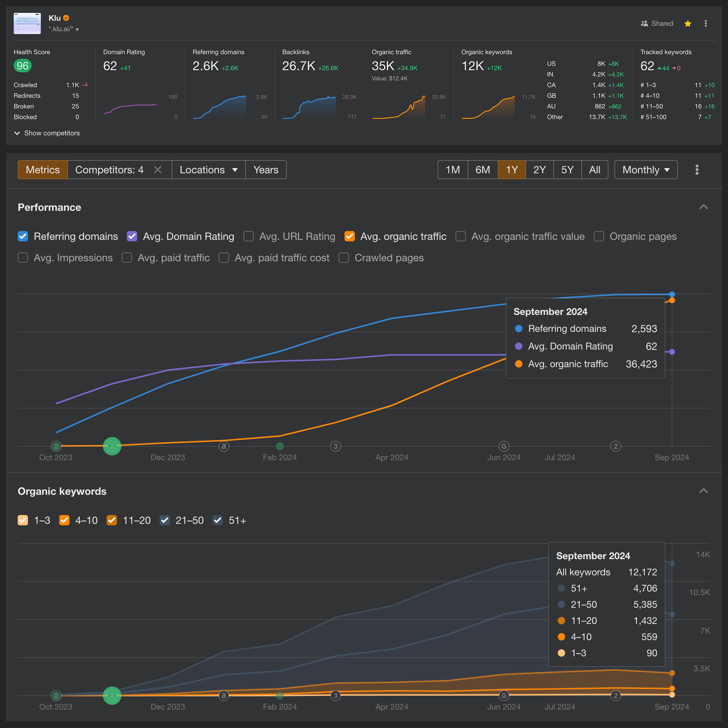The image size is (728, 728).
Task: Click the green Health Score 96 badge
Action: pos(23,66)
